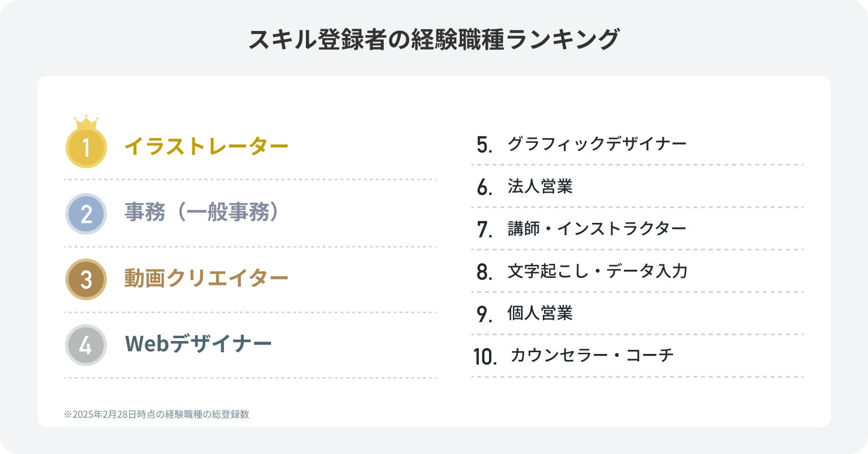
Task: Click the blue rank 2 medal
Action: coord(86,214)
